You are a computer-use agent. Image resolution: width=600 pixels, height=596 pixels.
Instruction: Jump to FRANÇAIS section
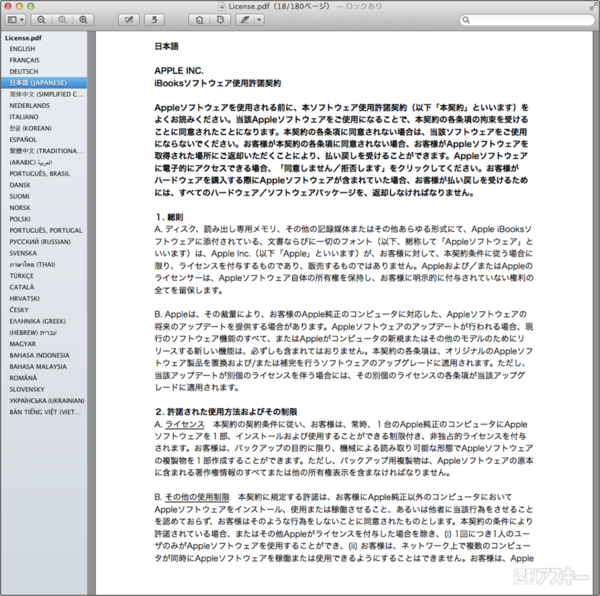24,60
